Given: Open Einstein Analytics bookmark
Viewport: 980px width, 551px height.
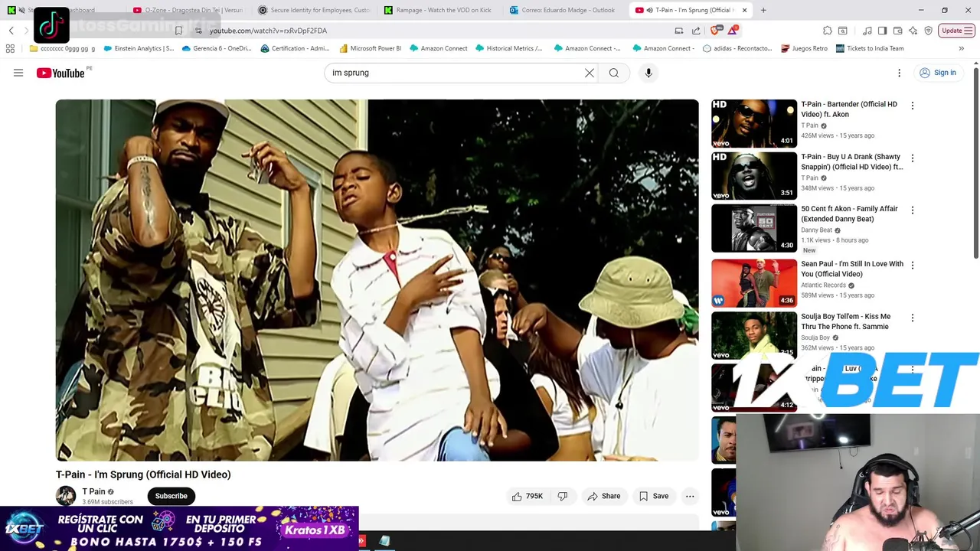Looking at the screenshot, I should [139, 48].
